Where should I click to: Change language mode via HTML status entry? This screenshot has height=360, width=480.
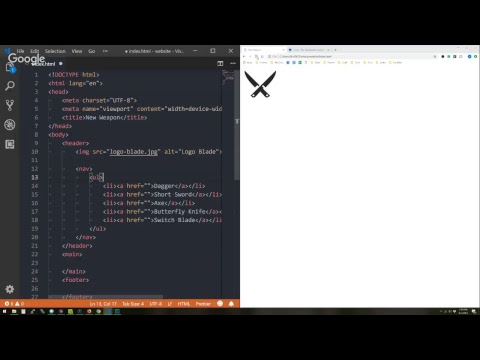click(184, 304)
